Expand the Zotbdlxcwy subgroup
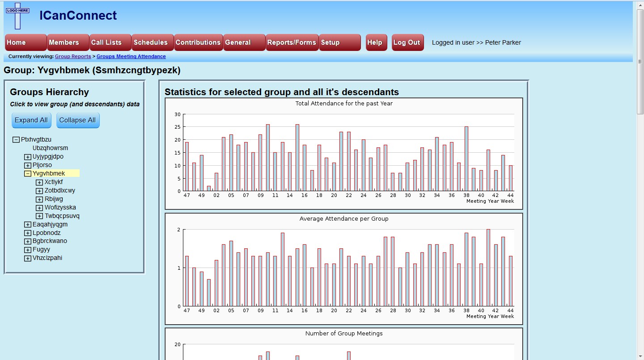The image size is (644, 360). point(39,191)
